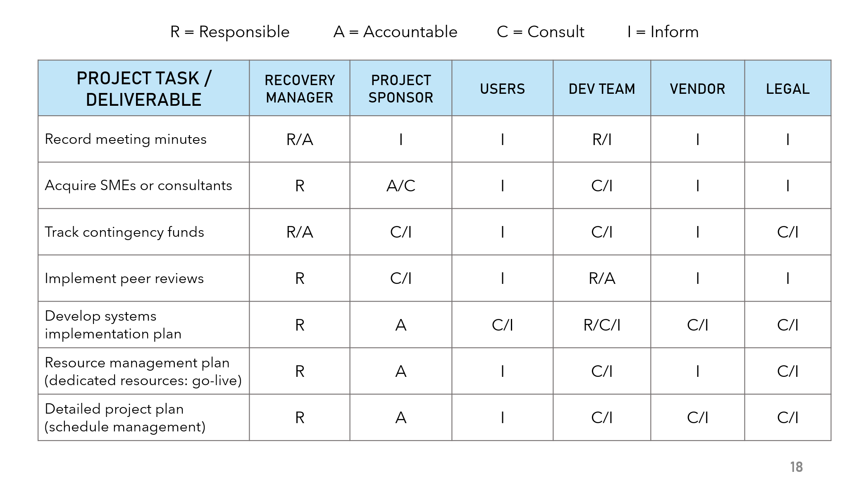Select the Detailed project plan task cell
The height and width of the screenshot is (488, 868).
pyautogui.click(x=143, y=417)
